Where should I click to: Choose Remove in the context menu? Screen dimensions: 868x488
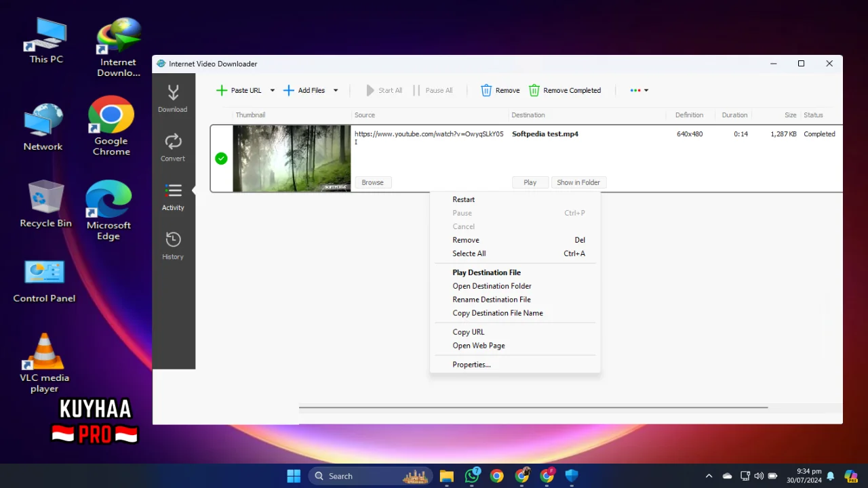coord(515,240)
